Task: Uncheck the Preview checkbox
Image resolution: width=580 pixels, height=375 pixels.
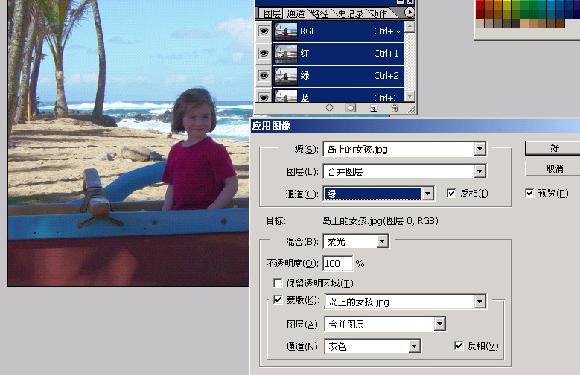Action: [x=530, y=193]
